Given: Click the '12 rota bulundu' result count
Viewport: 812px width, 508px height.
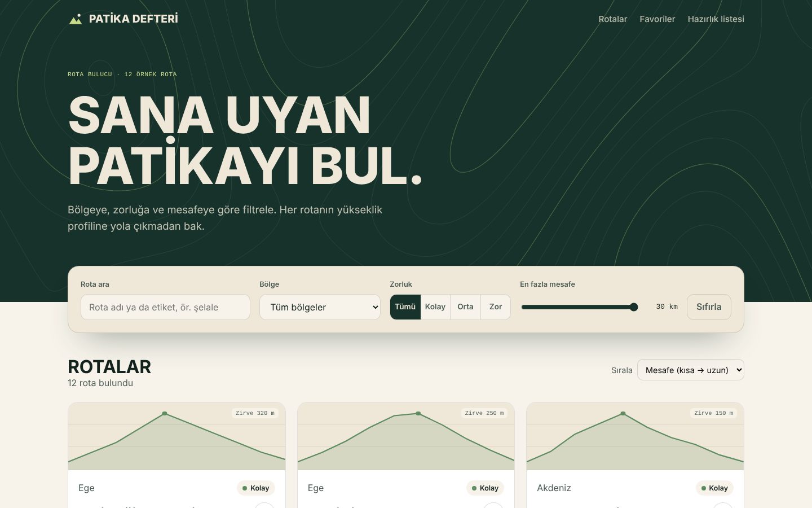Looking at the screenshot, I should (x=100, y=383).
